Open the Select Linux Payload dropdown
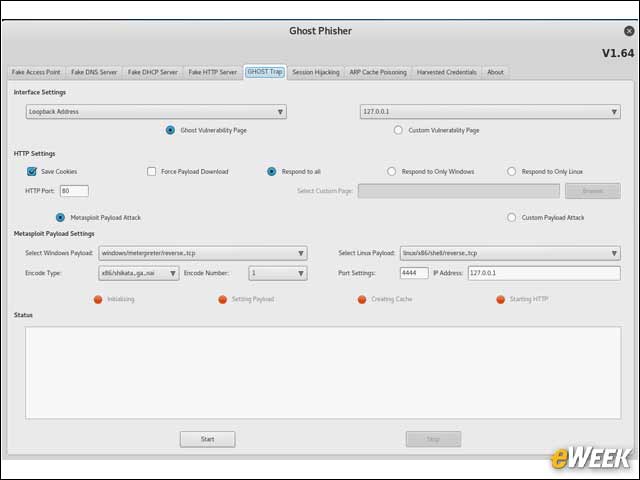640x480 pixels. tap(510, 253)
